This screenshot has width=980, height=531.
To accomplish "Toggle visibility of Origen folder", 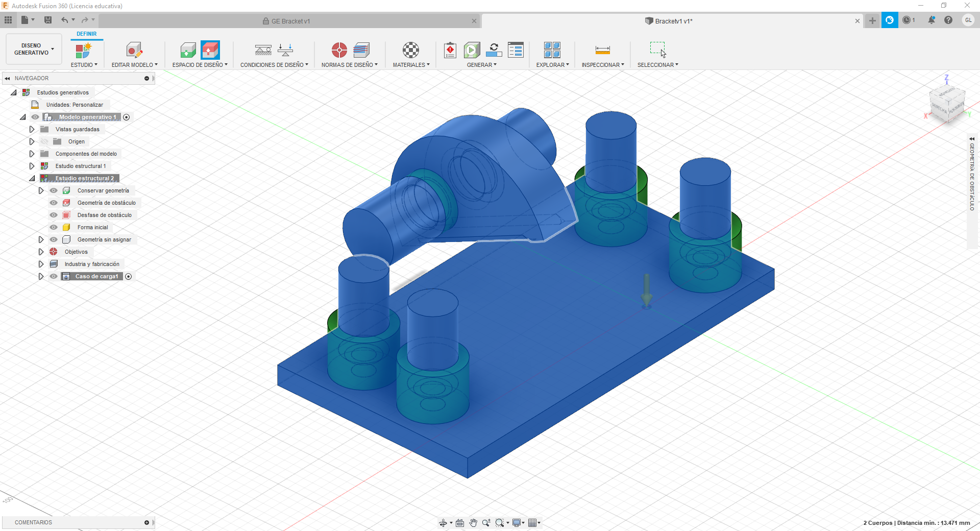I will click(x=45, y=141).
